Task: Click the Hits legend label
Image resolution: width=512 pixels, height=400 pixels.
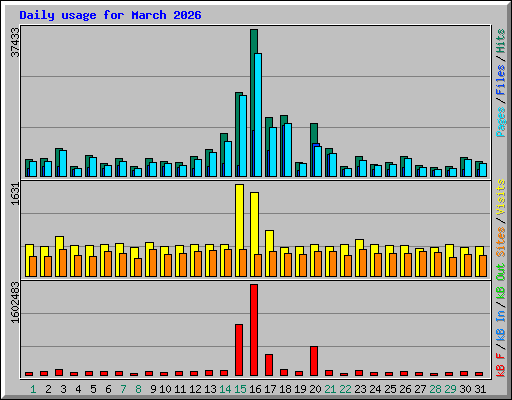Action: (501, 41)
